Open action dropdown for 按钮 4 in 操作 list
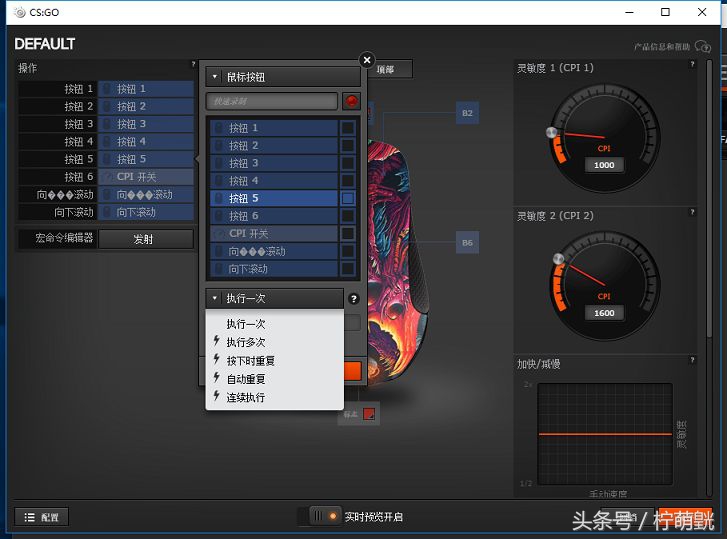Viewport: 727px width, 539px height. [x=146, y=141]
